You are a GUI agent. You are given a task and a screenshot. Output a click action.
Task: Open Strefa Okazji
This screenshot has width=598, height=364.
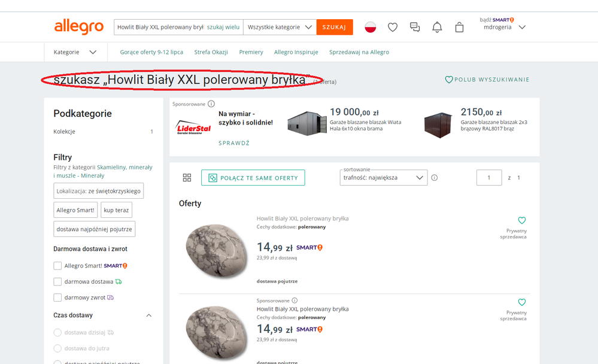coord(211,52)
